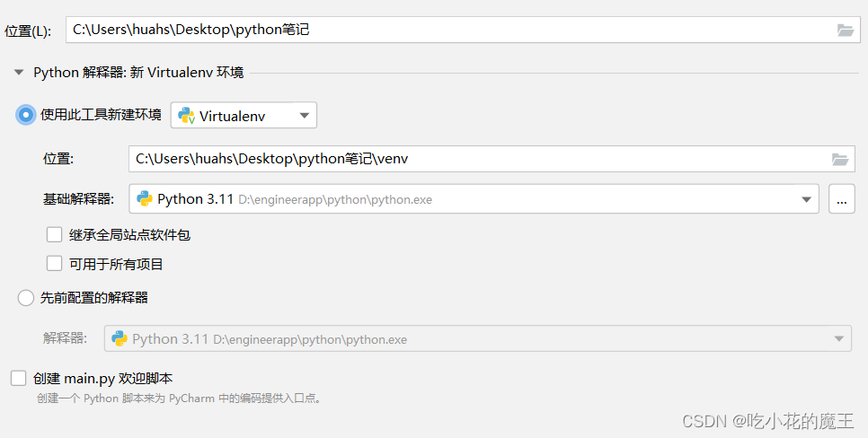
Task: Open base interpreter Python 3.11 dropdown
Action: (x=474, y=199)
